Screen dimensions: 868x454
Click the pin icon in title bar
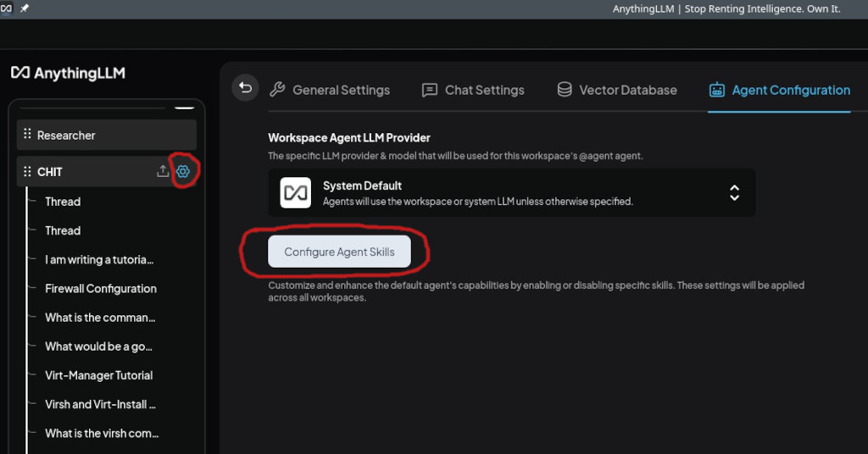point(25,8)
